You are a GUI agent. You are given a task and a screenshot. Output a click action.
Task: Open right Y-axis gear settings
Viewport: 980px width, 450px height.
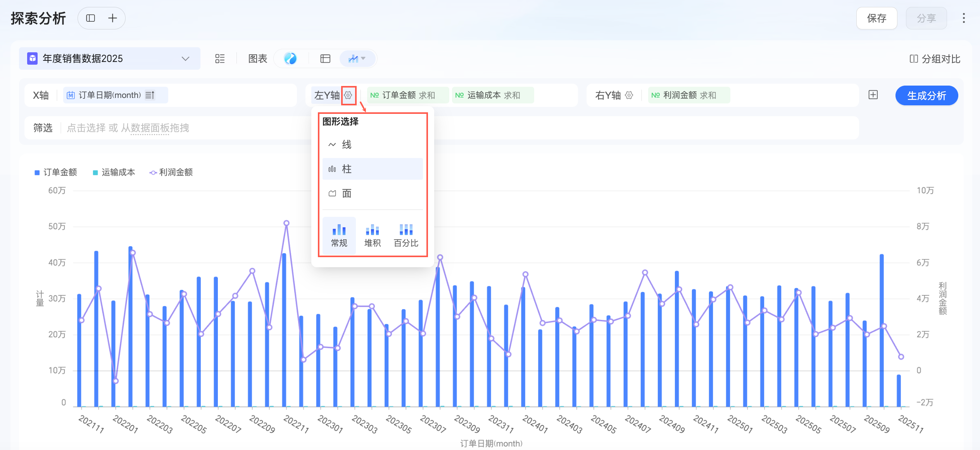[629, 95]
